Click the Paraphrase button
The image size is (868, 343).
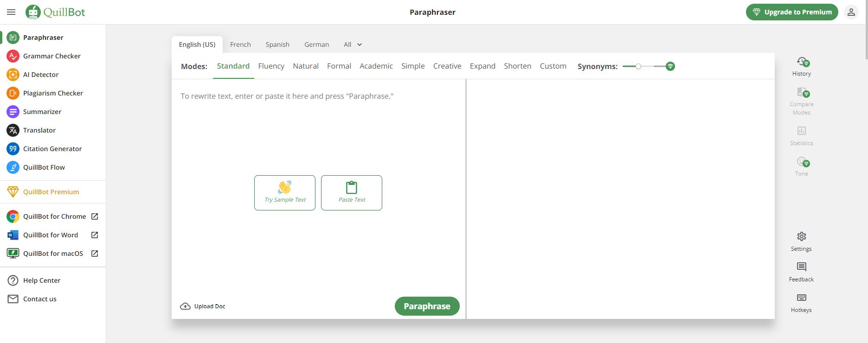427,306
